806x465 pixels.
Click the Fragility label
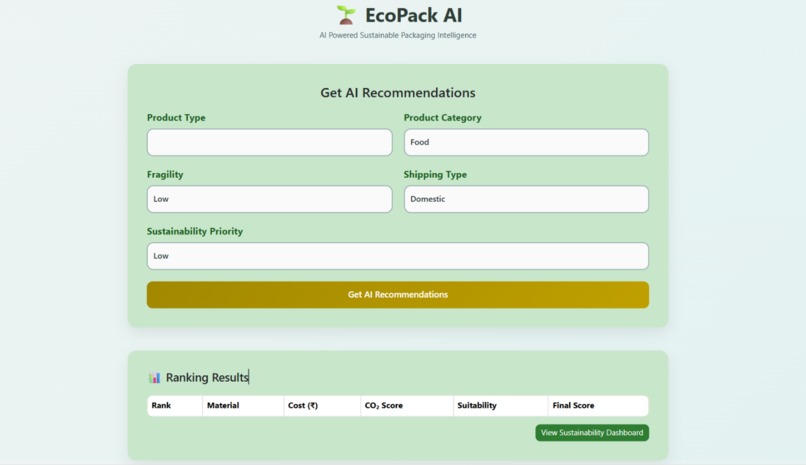[x=165, y=175]
